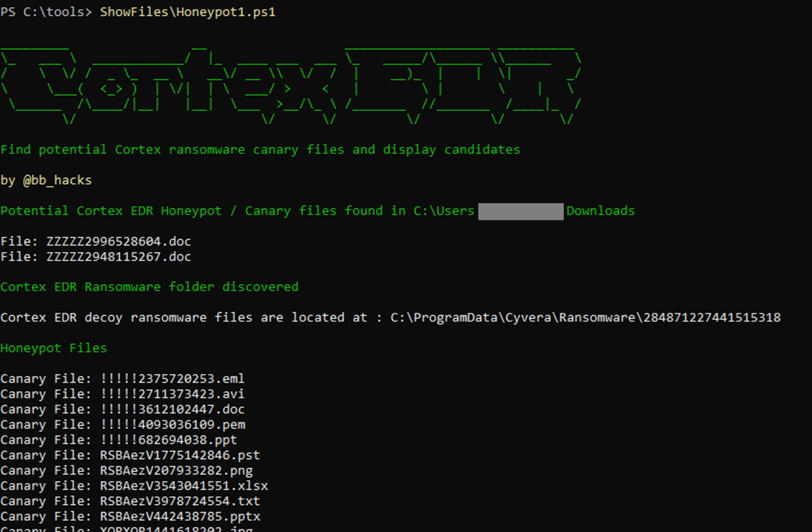The height and width of the screenshot is (532, 812).
Task: Click canary file !!!!!4093036109.pem
Action: 172,425
